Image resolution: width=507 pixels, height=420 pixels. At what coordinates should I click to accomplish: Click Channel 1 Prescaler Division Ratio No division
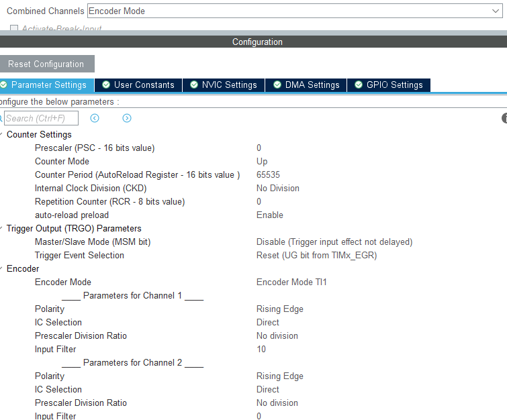(277, 336)
